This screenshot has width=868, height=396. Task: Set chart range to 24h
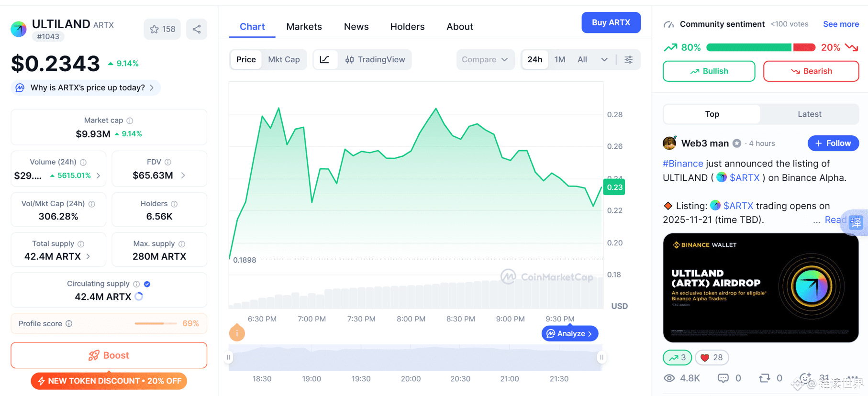coord(534,59)
